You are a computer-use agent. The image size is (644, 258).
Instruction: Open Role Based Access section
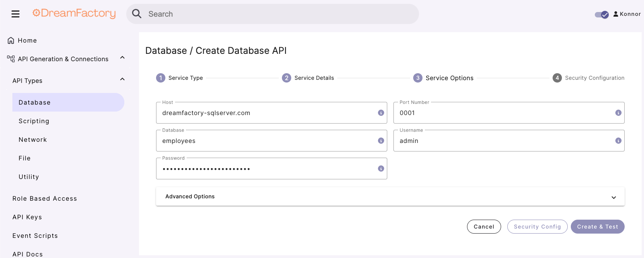[45, 198]
